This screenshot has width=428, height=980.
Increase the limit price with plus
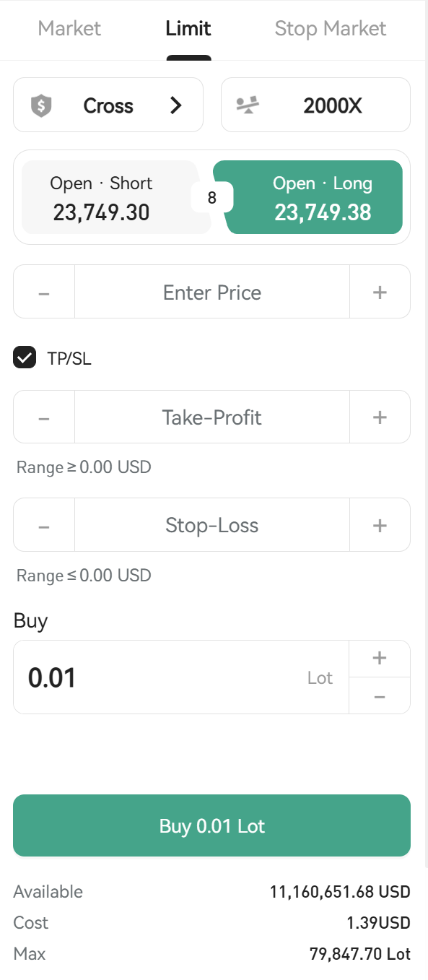pyautogui.click(x=380, y=292)
